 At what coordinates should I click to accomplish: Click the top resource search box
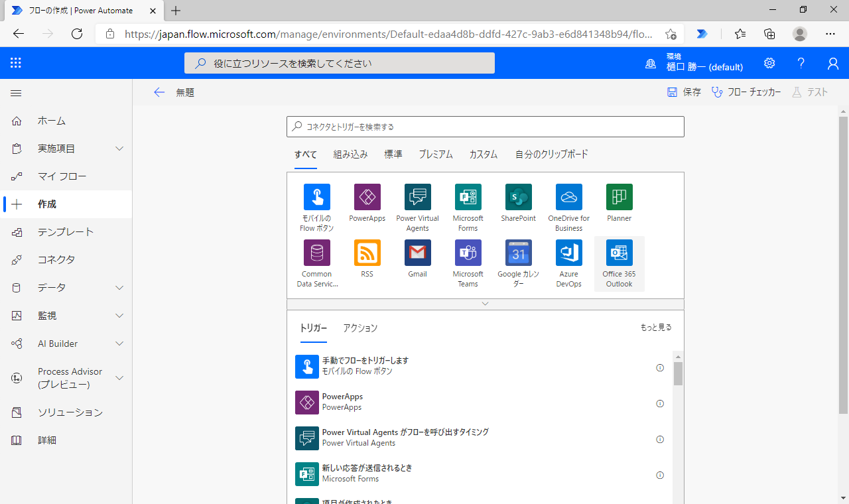(x=340, y=63)
